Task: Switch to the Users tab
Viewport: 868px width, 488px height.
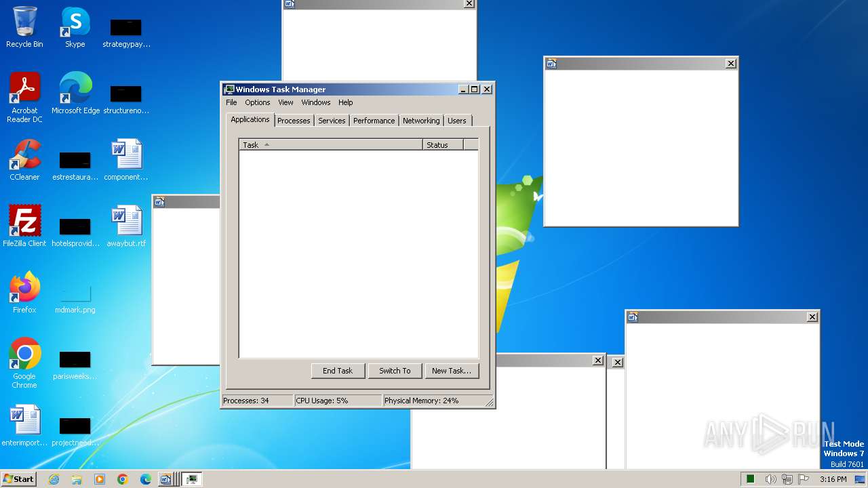Action: pos(457,121)
